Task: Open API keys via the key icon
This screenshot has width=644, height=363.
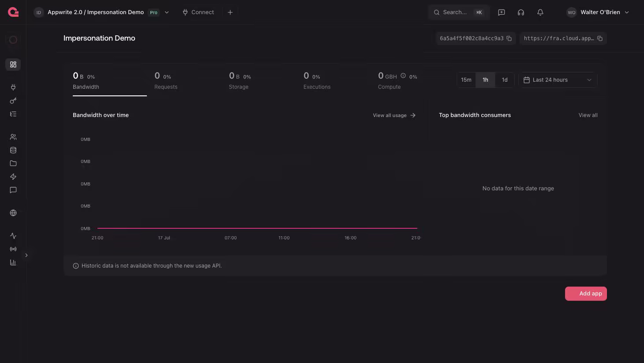Action: tap(13, 101)
